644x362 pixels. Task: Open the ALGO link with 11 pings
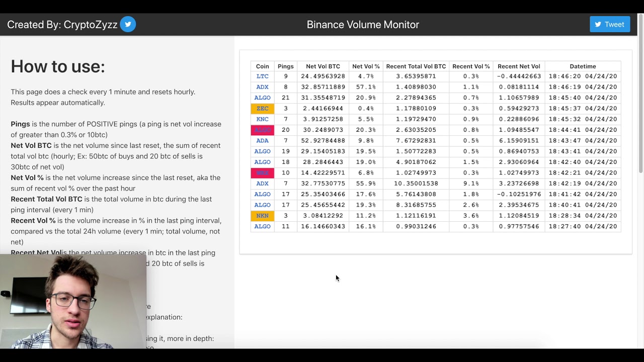[262, 226]
